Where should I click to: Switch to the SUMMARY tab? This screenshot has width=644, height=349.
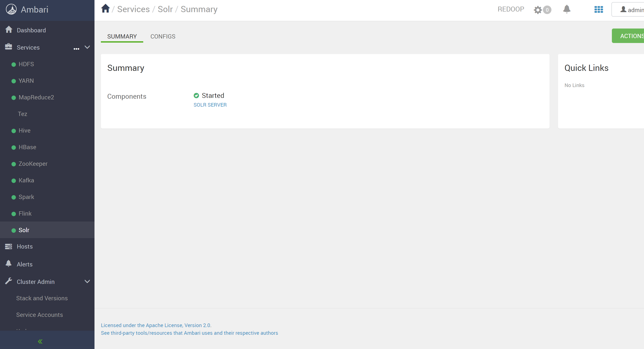(x=122, y=37)
